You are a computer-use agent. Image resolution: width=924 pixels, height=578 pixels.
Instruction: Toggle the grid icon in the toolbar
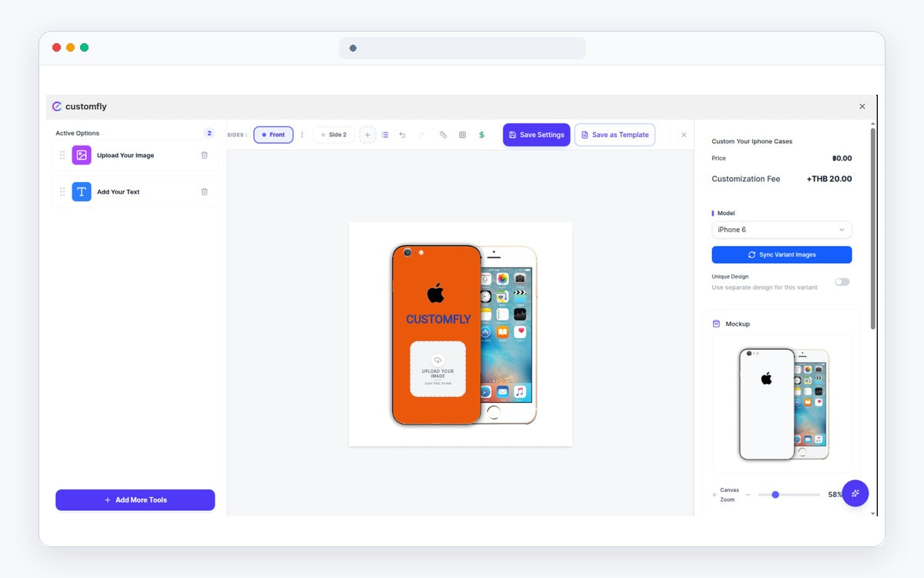(462, 135)
